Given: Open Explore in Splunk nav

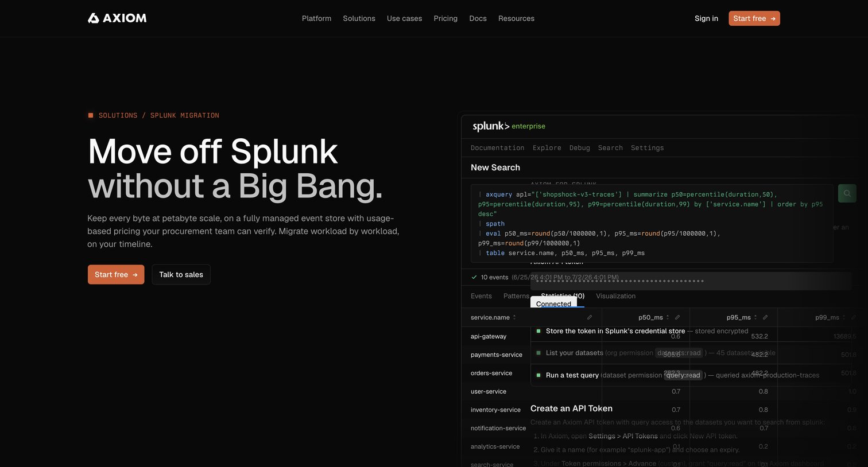Looking at the screenshot, I should pos(547,147).
